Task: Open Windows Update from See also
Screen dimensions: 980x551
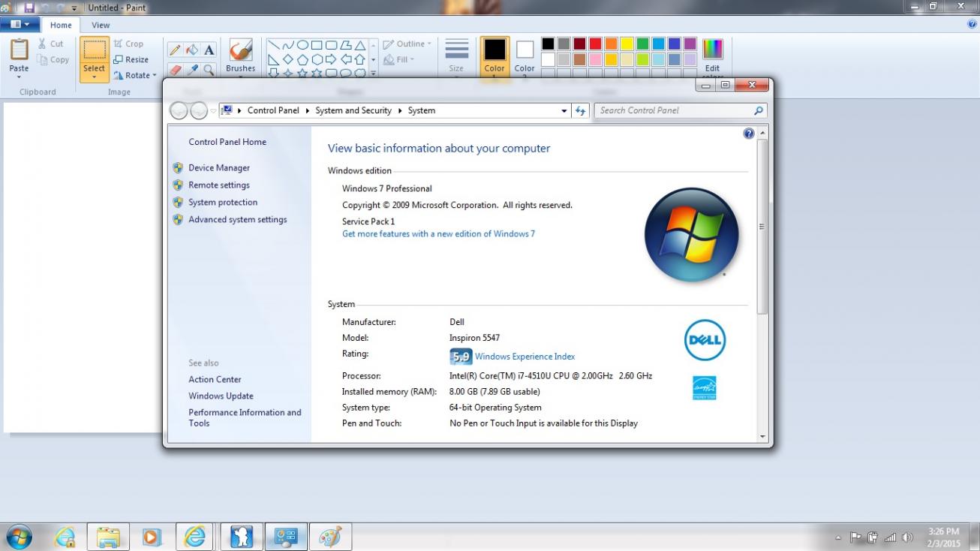Action: click(221, 396)
